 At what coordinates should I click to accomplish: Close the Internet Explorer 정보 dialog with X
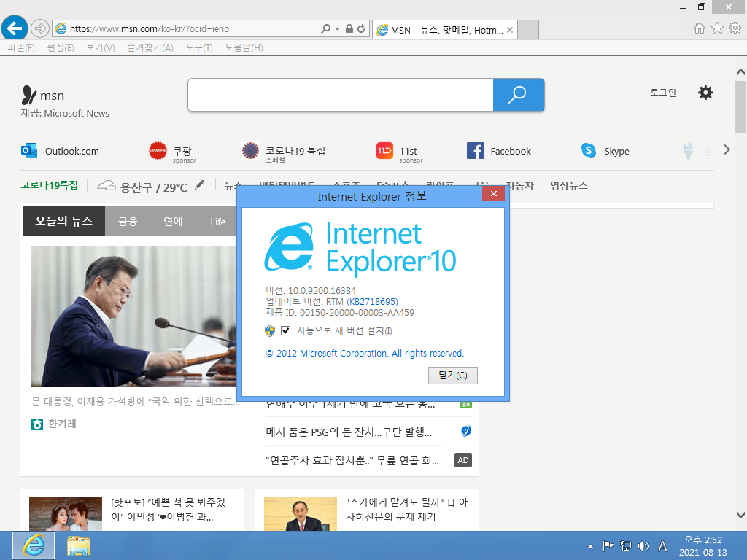[x=494, y=193]
